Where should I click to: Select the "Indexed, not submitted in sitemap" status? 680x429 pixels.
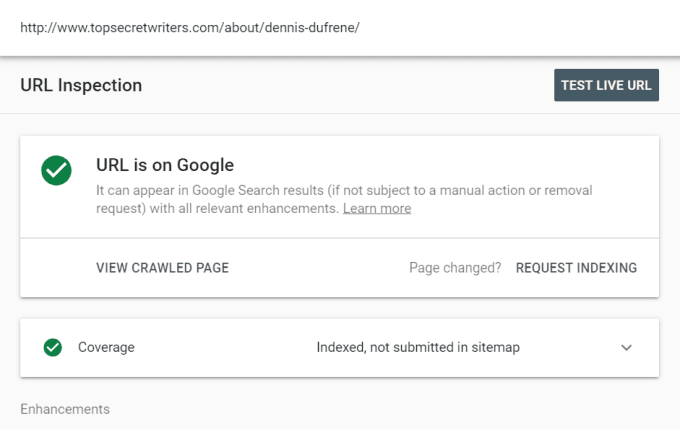pos(418,348)
